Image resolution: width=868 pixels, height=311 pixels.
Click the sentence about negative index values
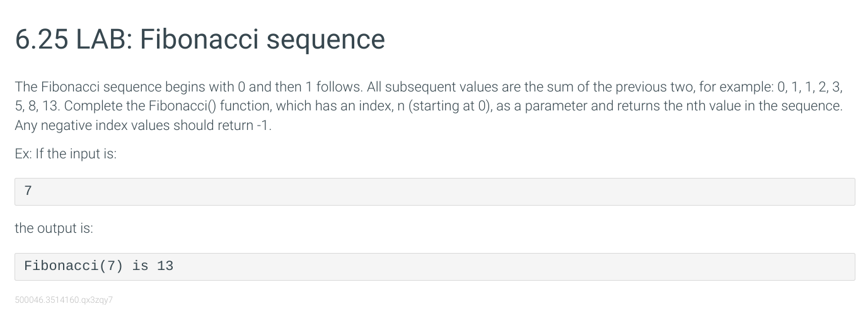tap(143, 125)
